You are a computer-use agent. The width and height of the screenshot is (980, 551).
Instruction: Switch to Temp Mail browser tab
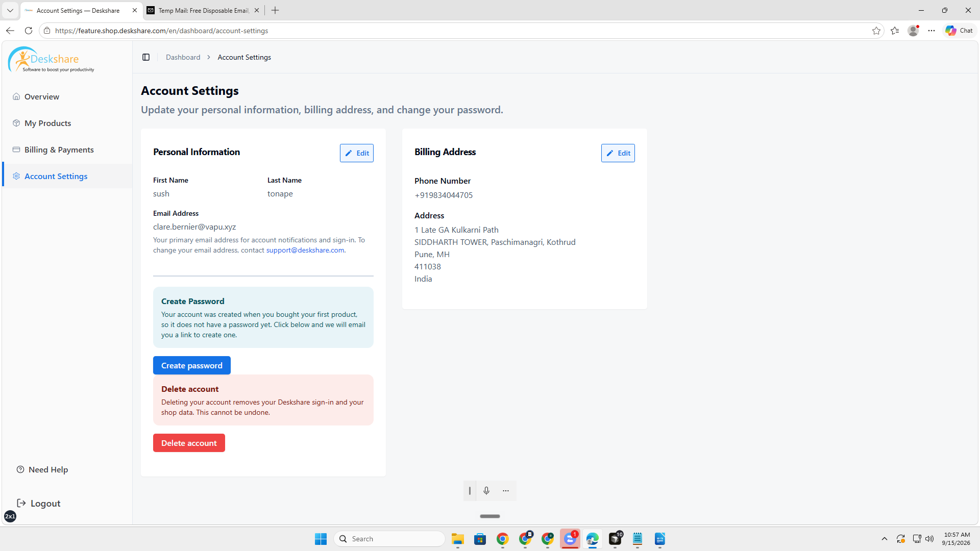click(x=202, y=10)
